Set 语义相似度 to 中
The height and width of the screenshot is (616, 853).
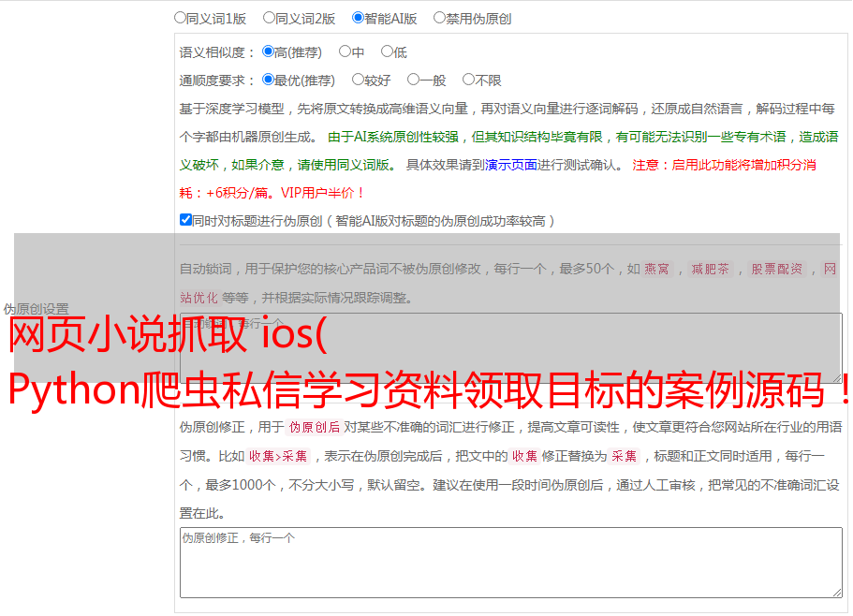click(345, 51)
